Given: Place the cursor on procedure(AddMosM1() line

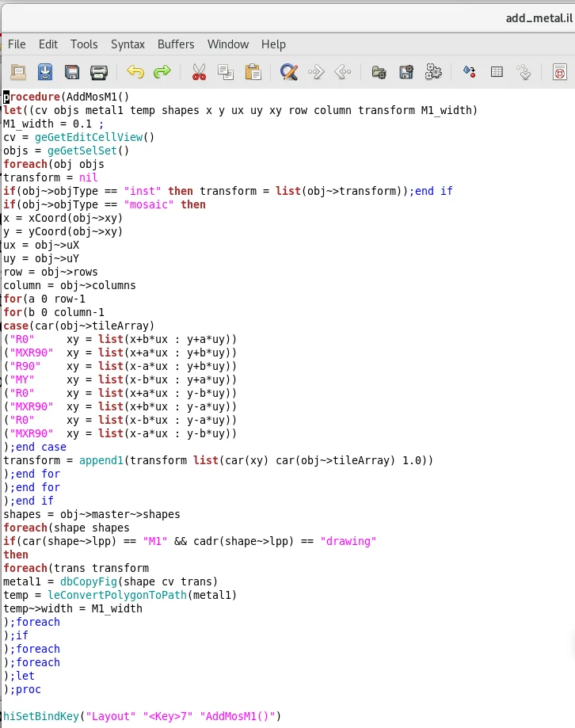Looking at the screenshot, I should (67, 97).
